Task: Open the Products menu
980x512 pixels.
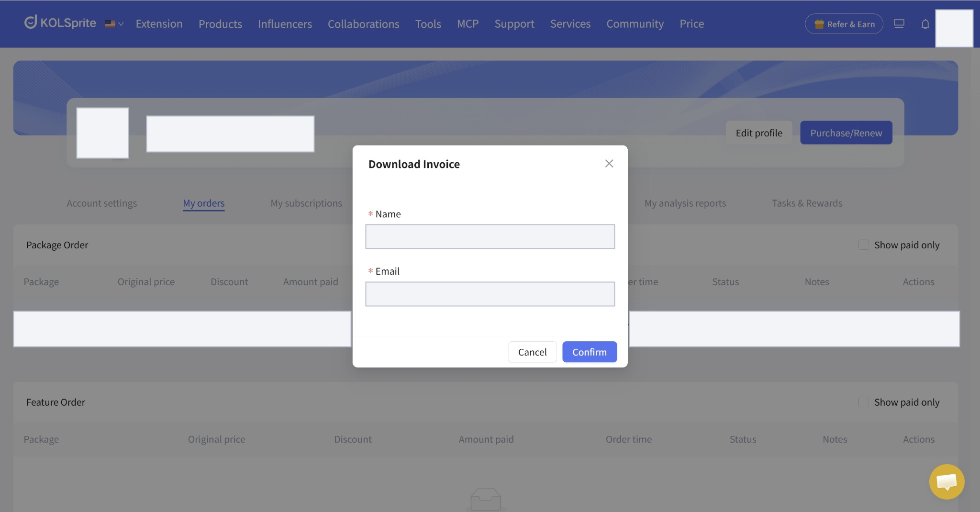Action: pos(220,24)
